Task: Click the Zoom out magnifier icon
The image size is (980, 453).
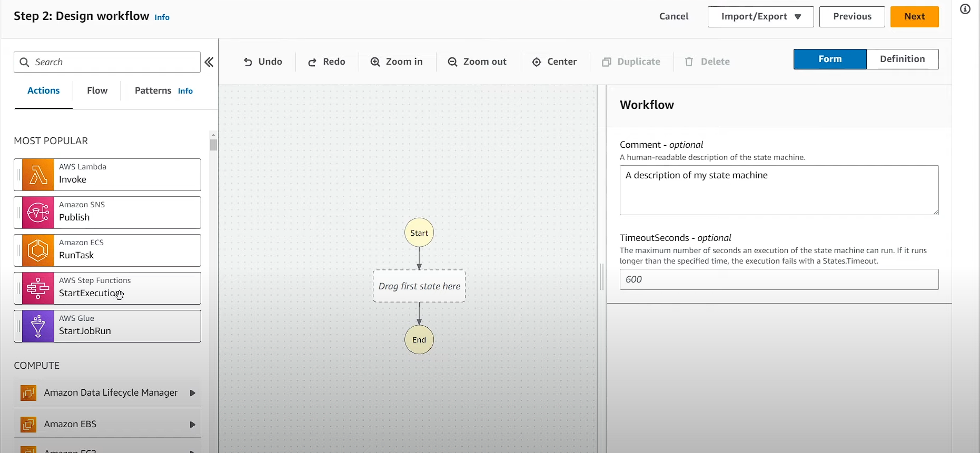Action: pos(452,62)
